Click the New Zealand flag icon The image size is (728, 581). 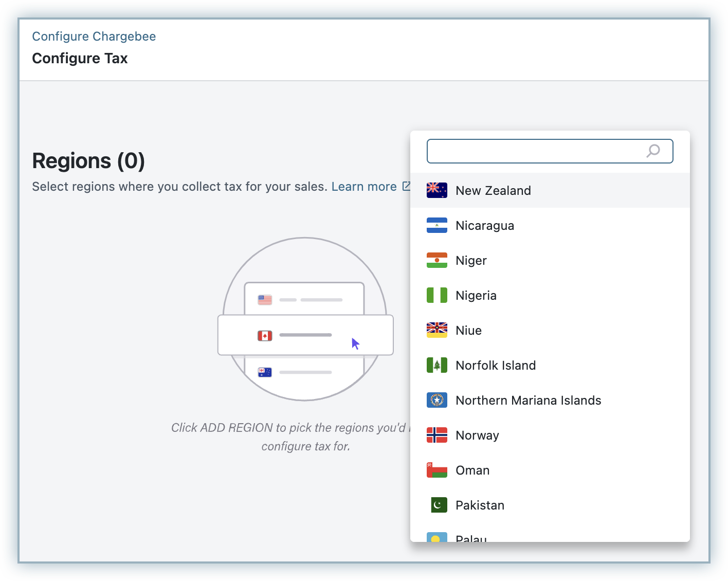(436, 190)
